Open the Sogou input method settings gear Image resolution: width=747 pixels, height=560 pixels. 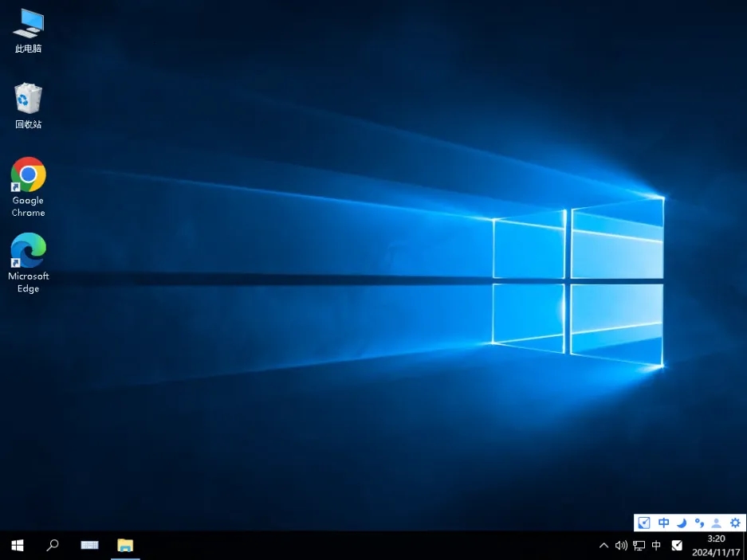click(x=734, y=523)
